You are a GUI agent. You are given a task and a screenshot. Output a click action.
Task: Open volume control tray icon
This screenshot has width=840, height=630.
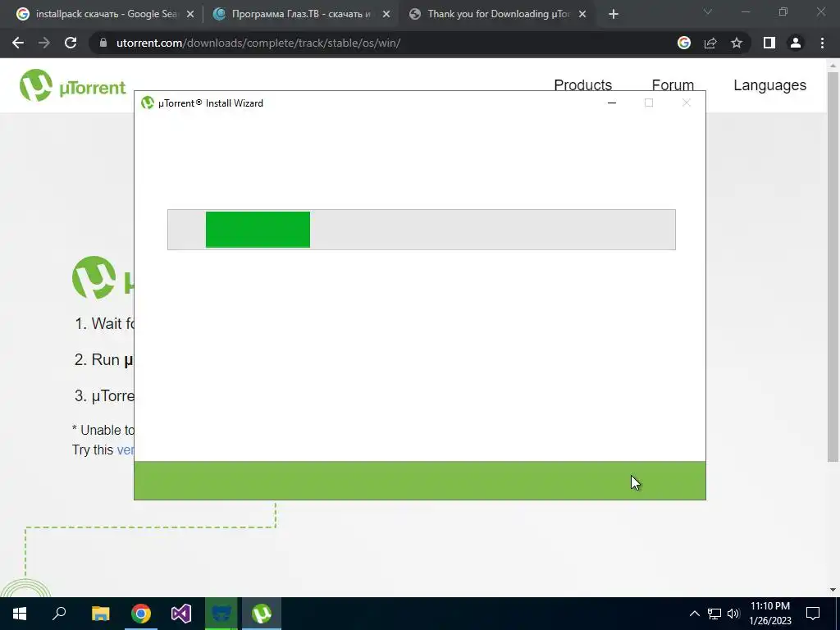point(733,614)
